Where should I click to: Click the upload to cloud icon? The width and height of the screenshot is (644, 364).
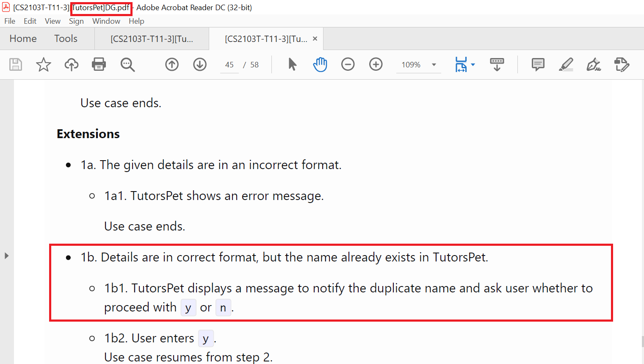pyautogui.click(x=71, y=64)
